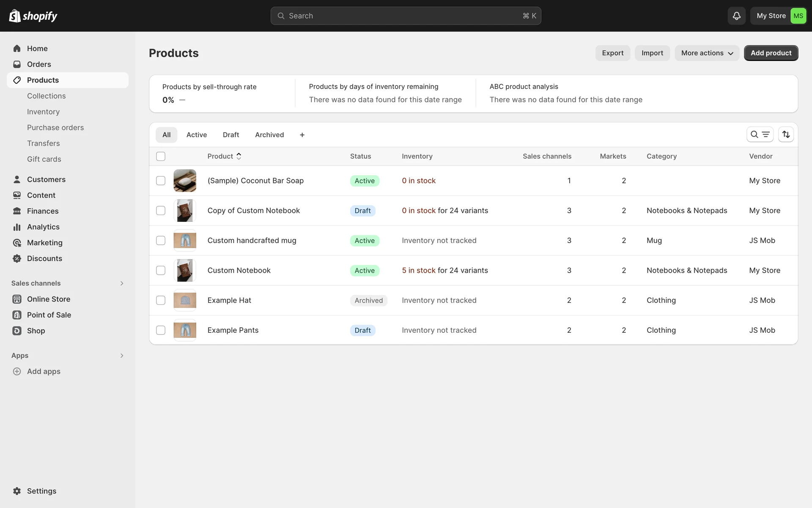Switch to the Archived tab
Screen dimensions: 812x508
click(x=269, y=135)
